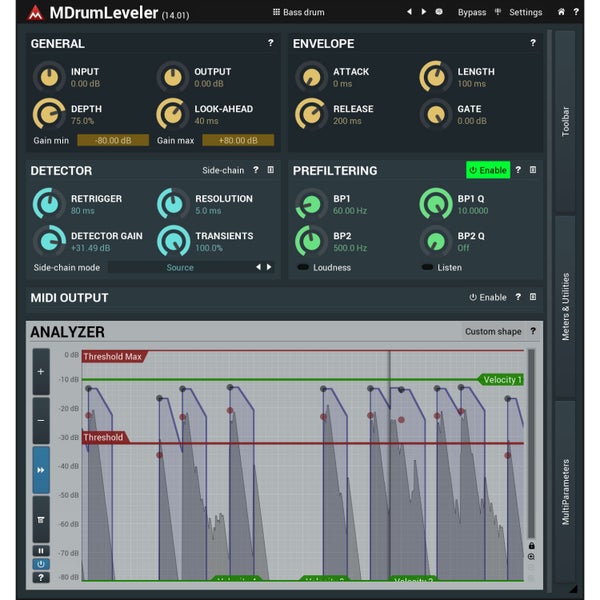Go to next preset arrow
This screenshot has height=600, width=600.
(x=424, y=12)
